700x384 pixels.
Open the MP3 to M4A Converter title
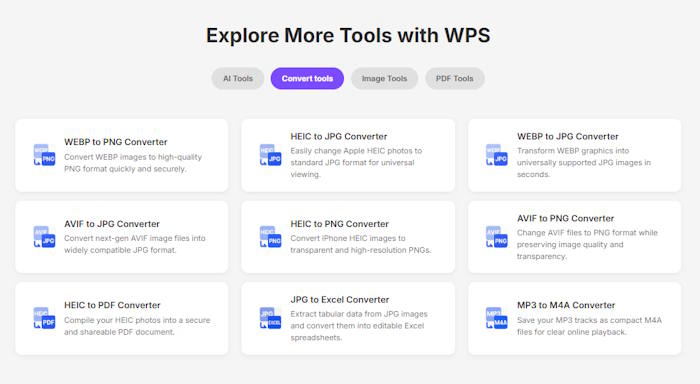click(x=566, y=305)
